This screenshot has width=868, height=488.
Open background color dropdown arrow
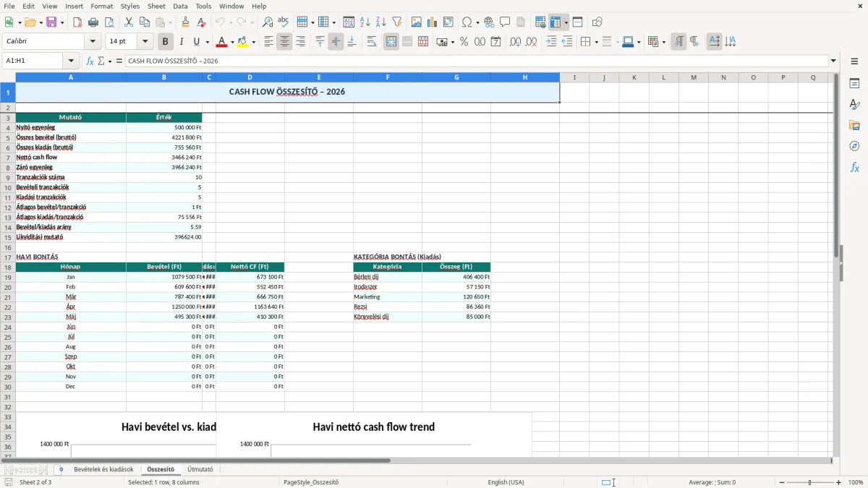pos(253,42)
